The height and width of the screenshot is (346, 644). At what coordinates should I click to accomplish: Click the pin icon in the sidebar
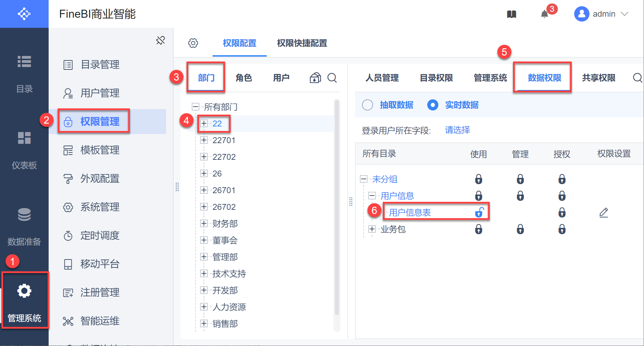[160, 40]
